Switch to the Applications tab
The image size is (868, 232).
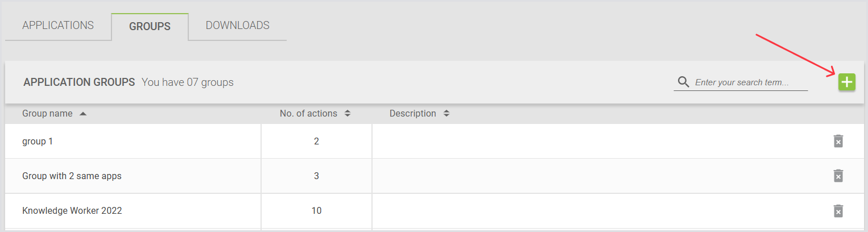(58, 26)
